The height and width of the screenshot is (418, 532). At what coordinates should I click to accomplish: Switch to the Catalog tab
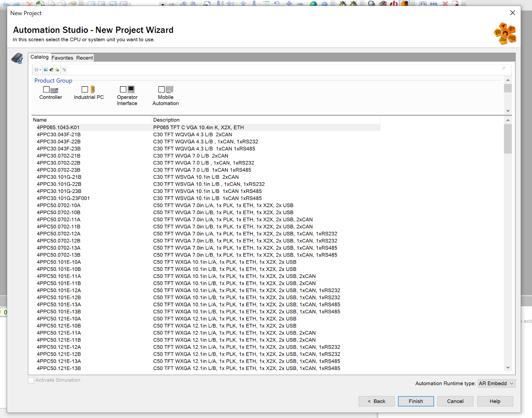click(x=40, y=57)
